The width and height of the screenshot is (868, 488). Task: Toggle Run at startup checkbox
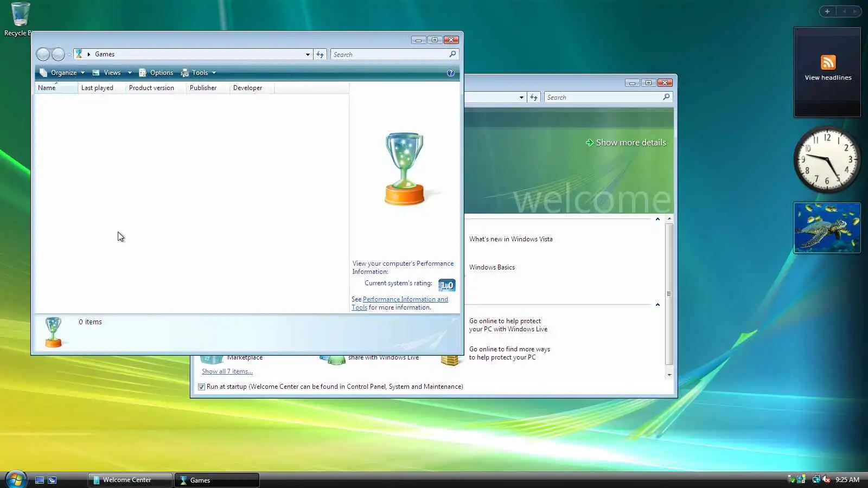201,387
